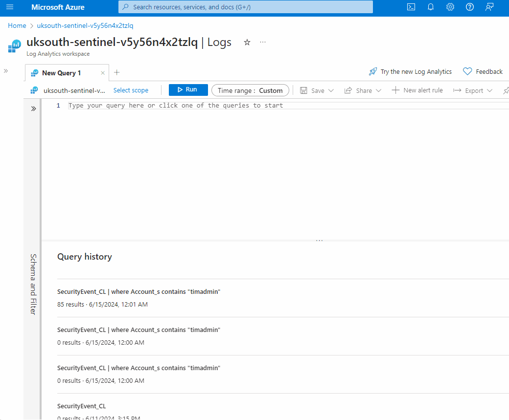The width and height of the screenshot is (509, 420).
Task: Click into the query editor line 1
Action: (287, 106)
